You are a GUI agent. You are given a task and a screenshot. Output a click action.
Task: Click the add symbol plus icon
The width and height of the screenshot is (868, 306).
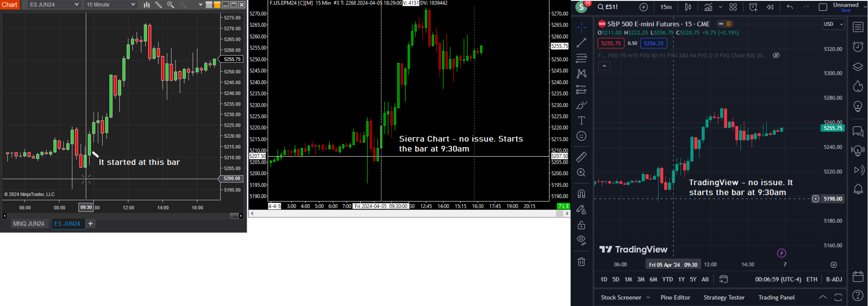click(644, 7)
